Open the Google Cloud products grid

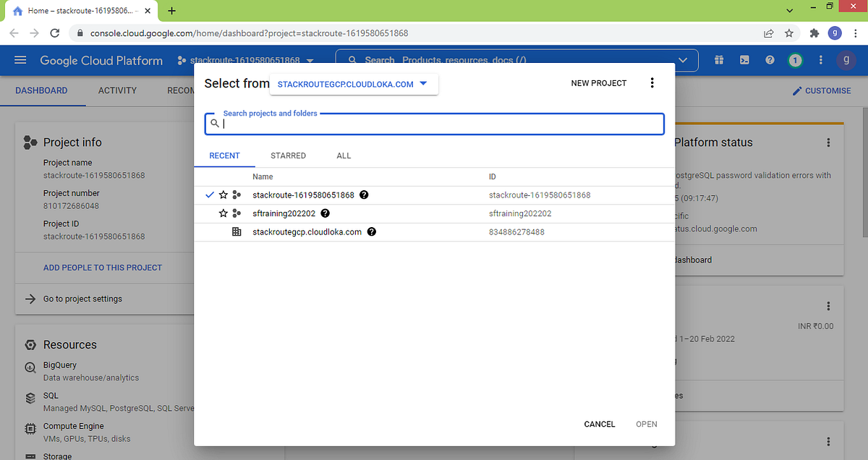coord(719,60)
